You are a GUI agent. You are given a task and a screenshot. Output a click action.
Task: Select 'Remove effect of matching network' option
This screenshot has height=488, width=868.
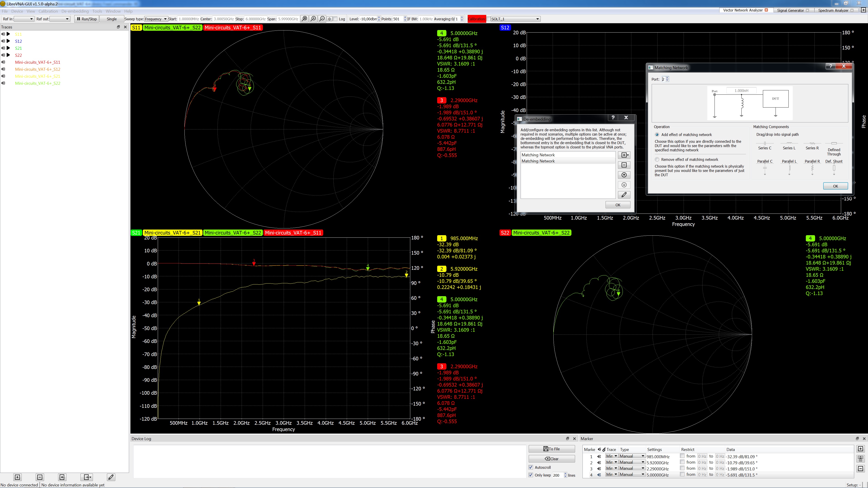pyautogui.click(x=657, y=160)
